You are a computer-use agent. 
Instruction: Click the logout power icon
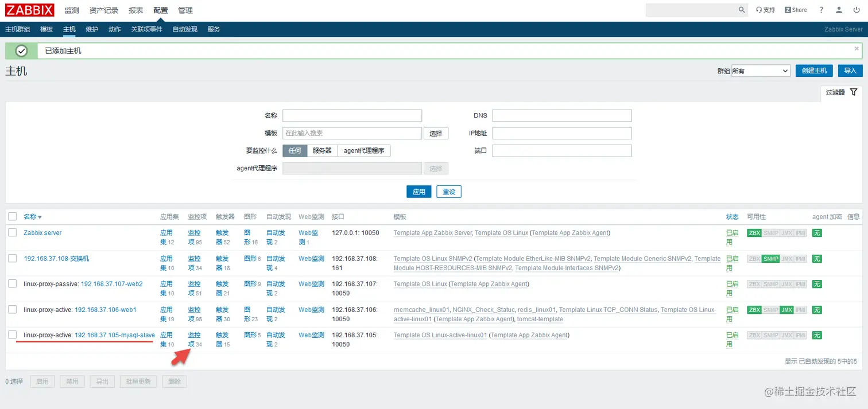[857, 10]
